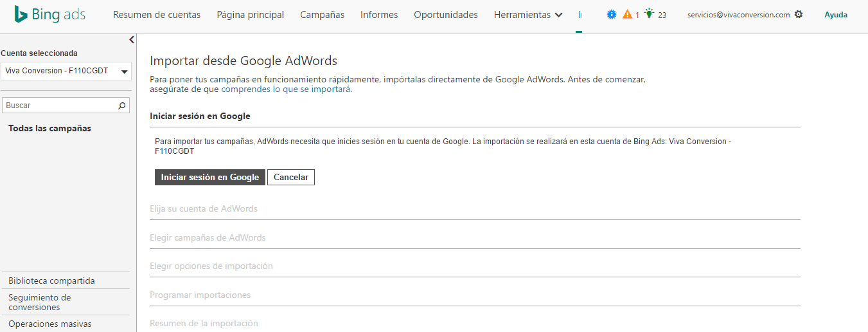
Task: Open the Oportunidades tab
Action: tap(446, 15)
